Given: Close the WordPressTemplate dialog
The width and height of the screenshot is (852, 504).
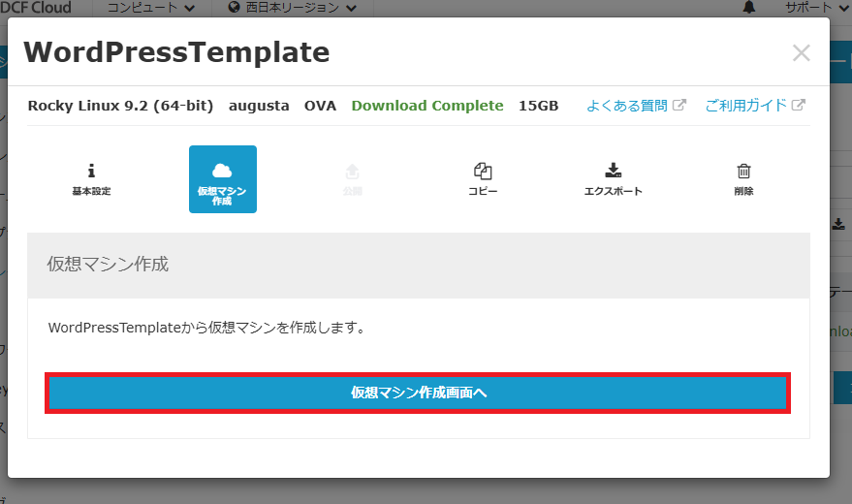Looking at the screenshot, I should pyautogui.click(x=801, y=53).
